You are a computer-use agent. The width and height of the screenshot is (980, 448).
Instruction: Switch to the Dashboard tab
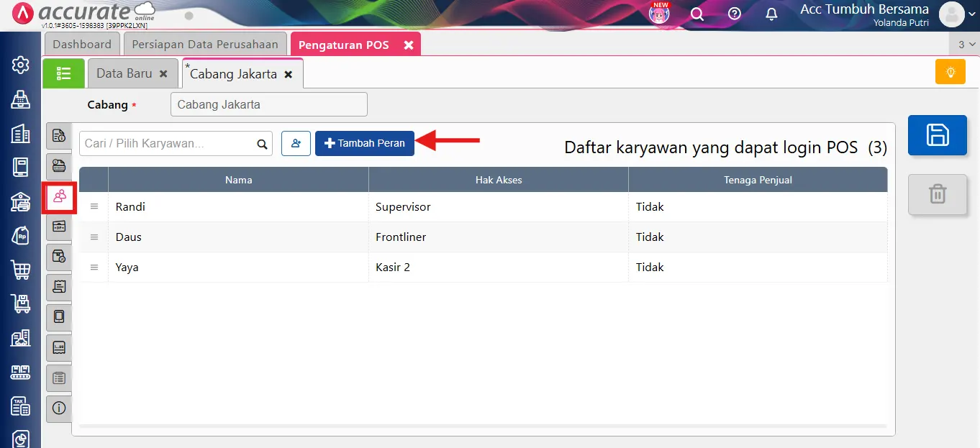coord(81,44)
